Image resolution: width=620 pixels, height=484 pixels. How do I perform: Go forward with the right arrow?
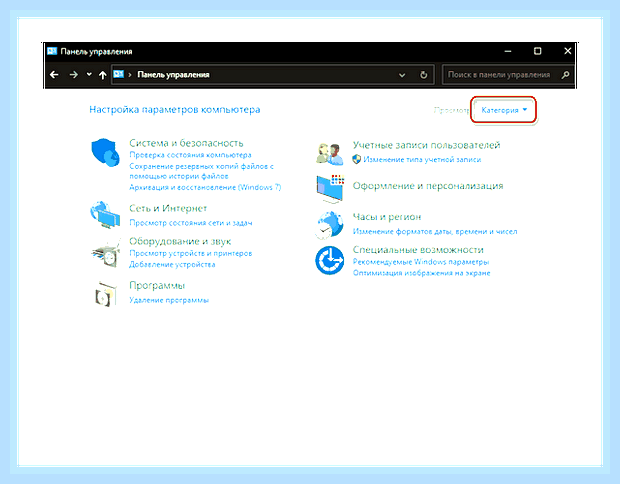tap(74, 75)
